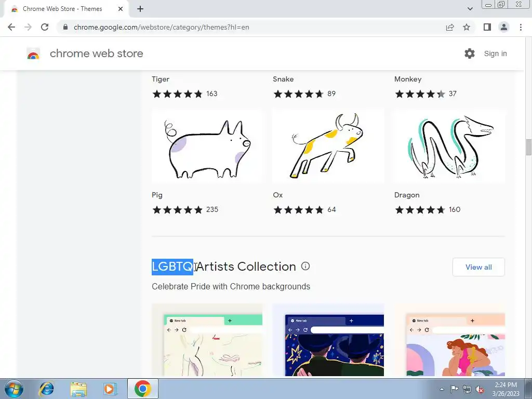532x399 pixels.
Task: Click the Tiger rating count 163
Action: pyautogui.click(x=212, y=94)
